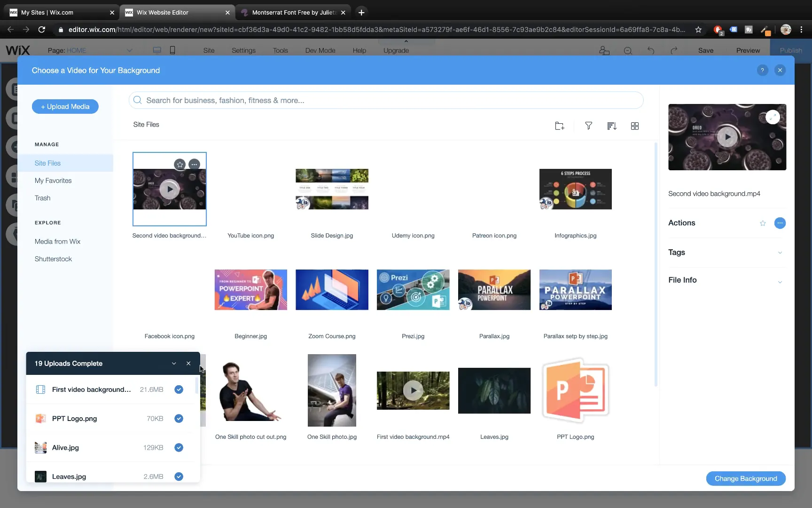This screenshot has height=508, width=812.
Task: Select PPT Logo.png thumbnail
Action: (575, 390)
